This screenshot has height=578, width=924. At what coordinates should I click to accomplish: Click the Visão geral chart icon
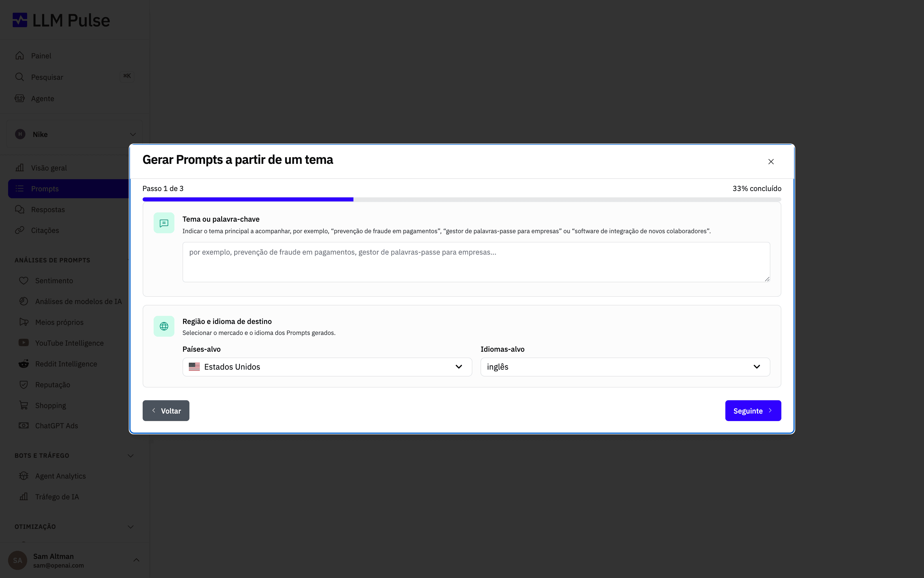pos(19,167)
